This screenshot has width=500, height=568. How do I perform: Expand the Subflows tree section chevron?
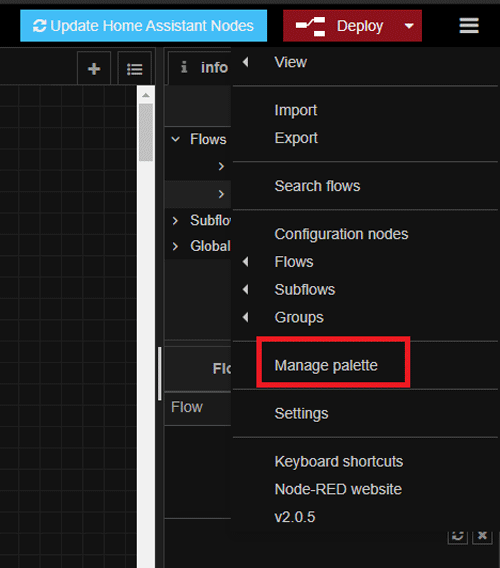[x=175, y=221]
